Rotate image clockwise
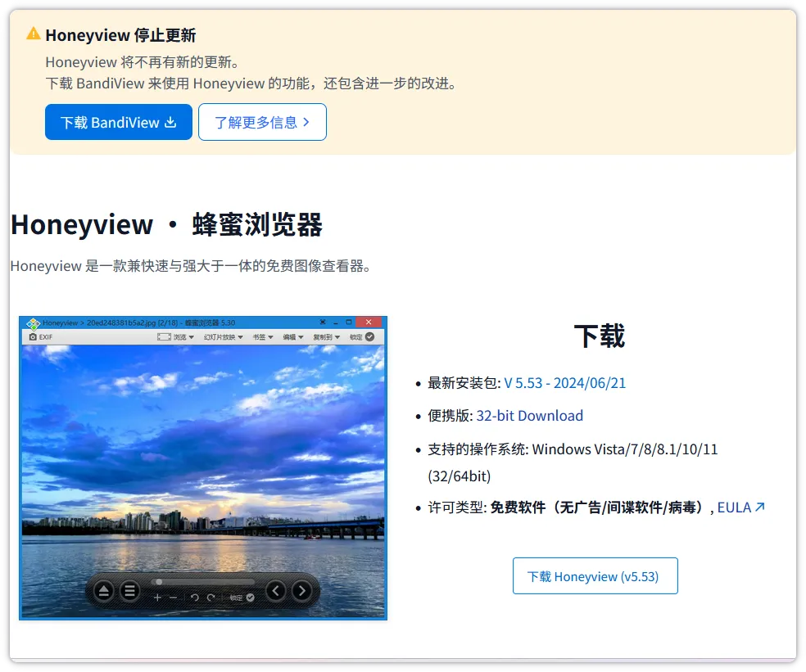The height and width of the screenshot is (672, 806). 211,598
